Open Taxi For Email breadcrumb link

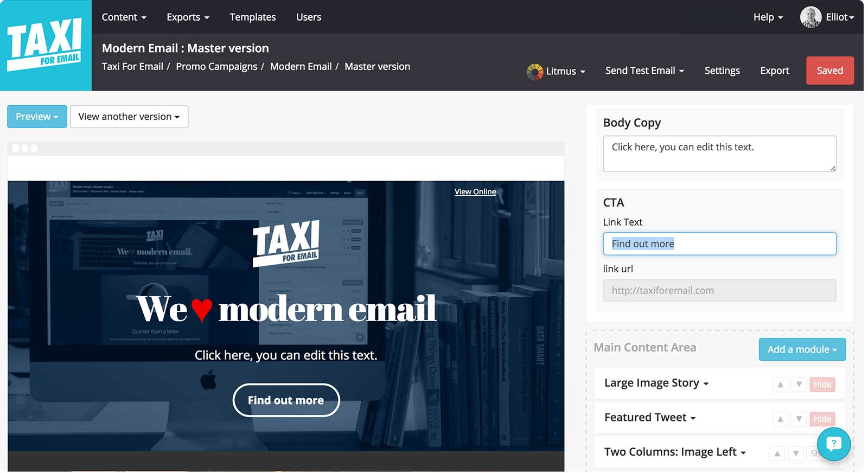[132, 67]
